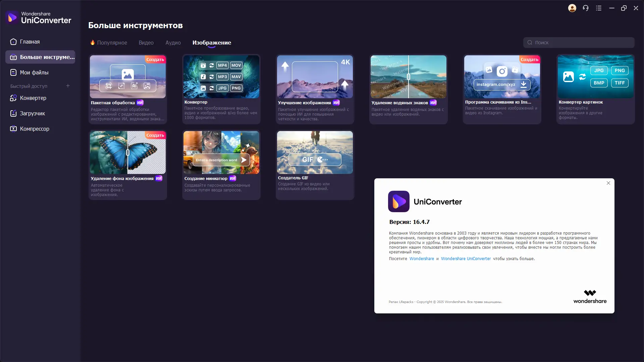644x362 pixels.
Task: Switch to the Видео tab
Action: 146,43
